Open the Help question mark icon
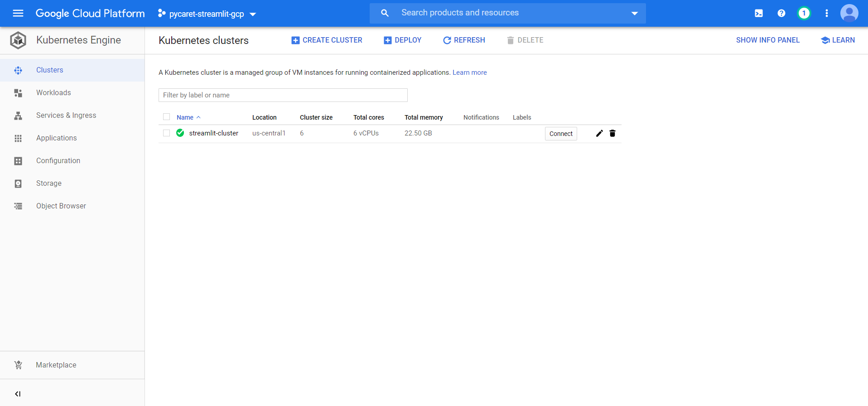 [x=781, y=13]
